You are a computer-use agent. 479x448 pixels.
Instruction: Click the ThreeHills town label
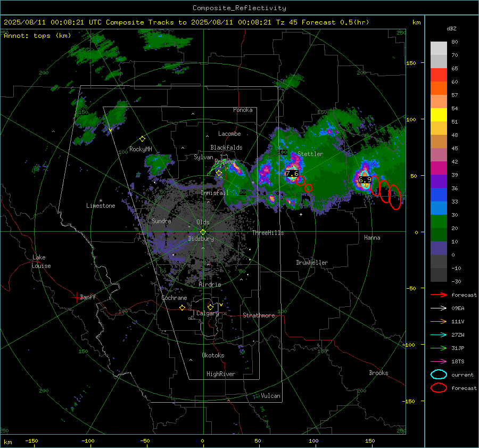(x=268, y=233)
